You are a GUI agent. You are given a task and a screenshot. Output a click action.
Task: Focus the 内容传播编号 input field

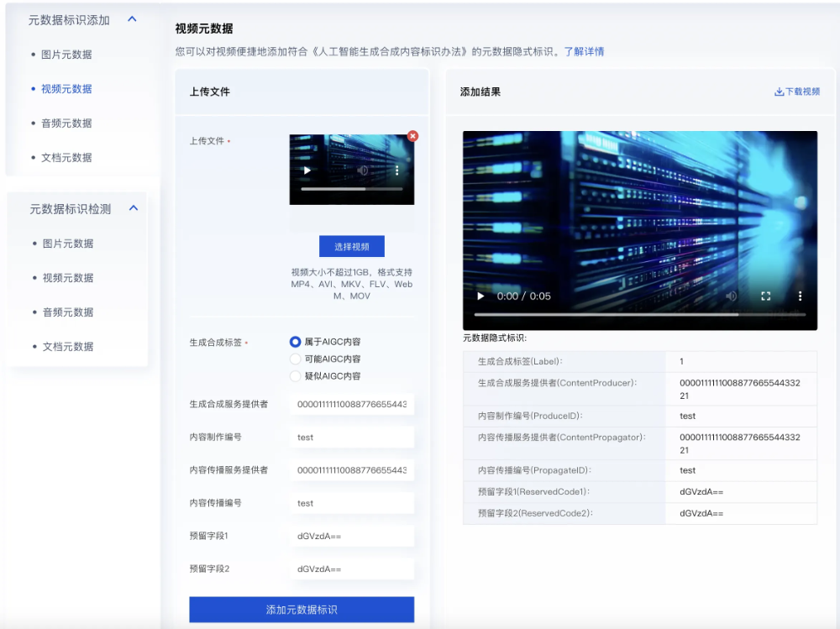pyautogui.click(x=351, y=503)
